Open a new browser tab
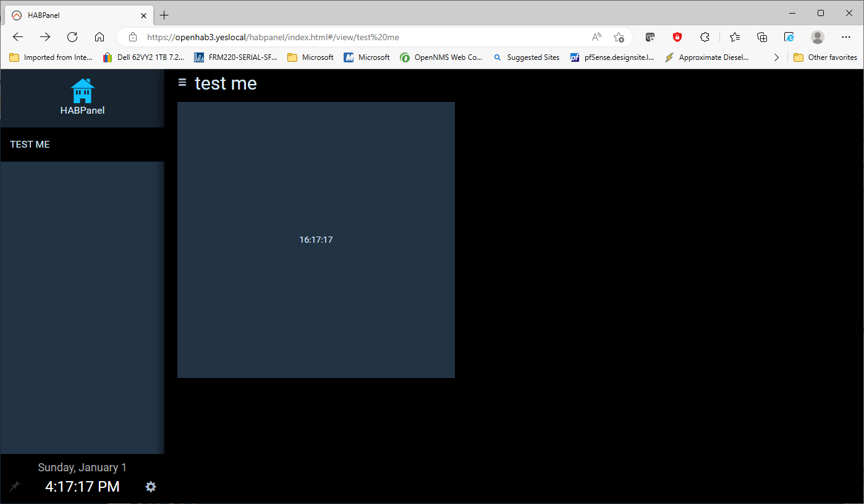864x504 pixels. point(164,15)
